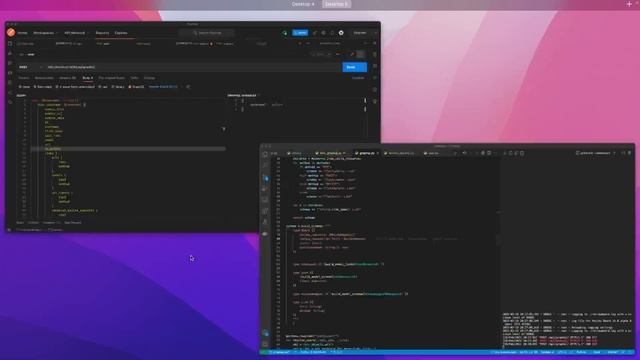The height and width of the screenshot is (360, 640).
Task: Switch to the Headers request tab
Action: [x=68, y=78]
